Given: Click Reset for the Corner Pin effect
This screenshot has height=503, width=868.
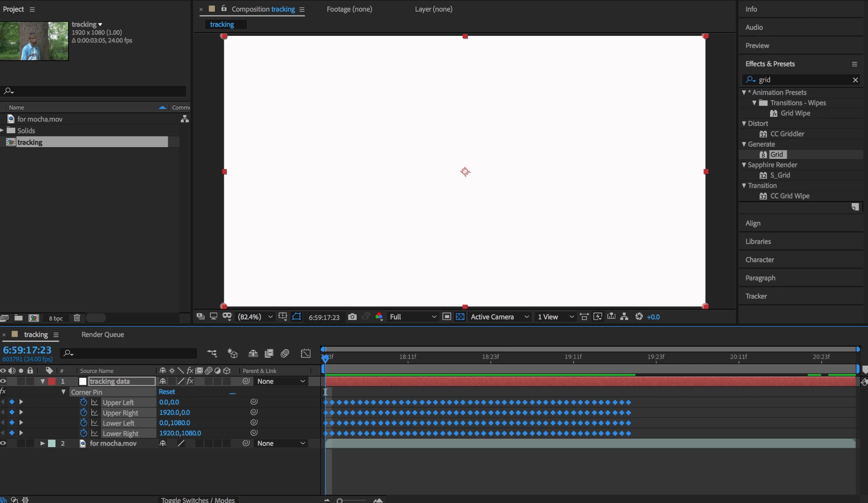Looking at the screenshot, I should (167, 392).
